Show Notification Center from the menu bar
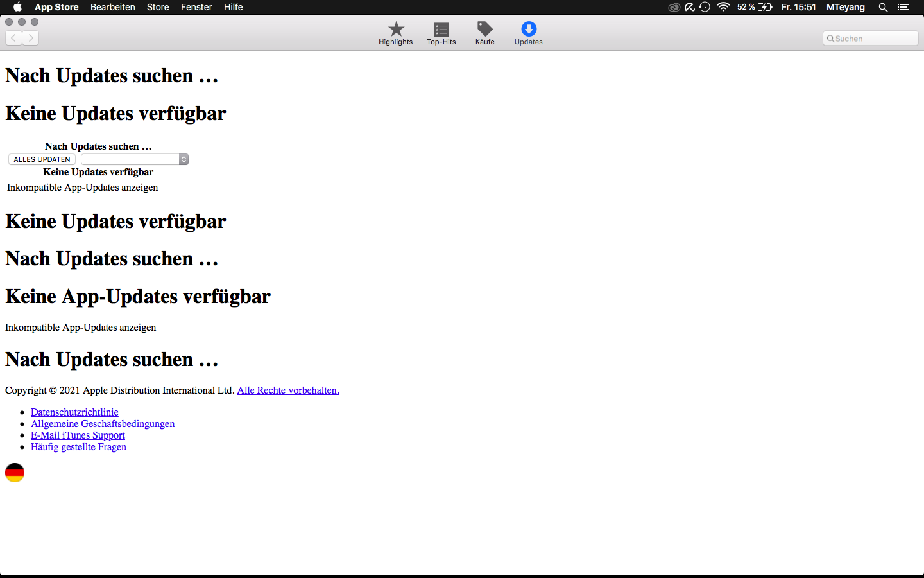This screenshot has height=578, width=924. point(903,7)
